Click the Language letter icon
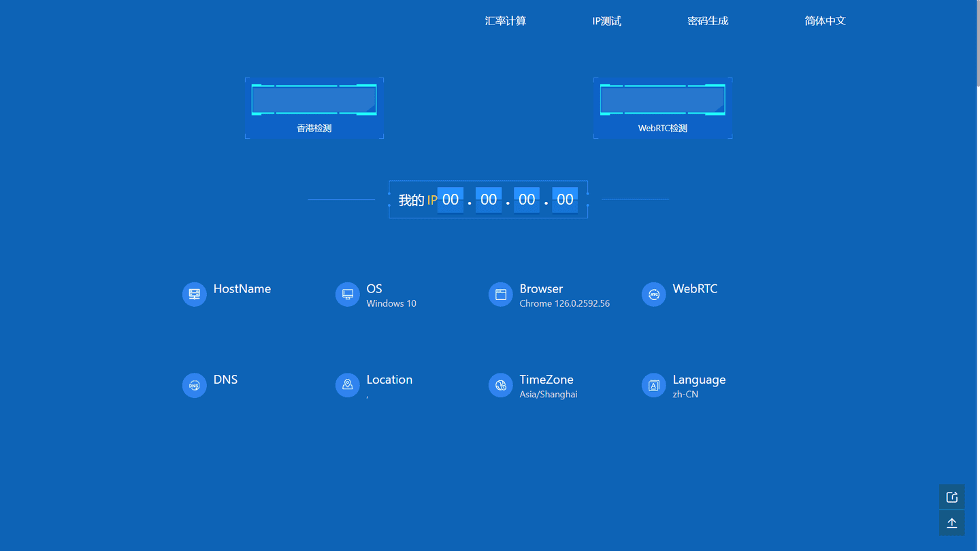980x551 pixels. tap(653, 385)
